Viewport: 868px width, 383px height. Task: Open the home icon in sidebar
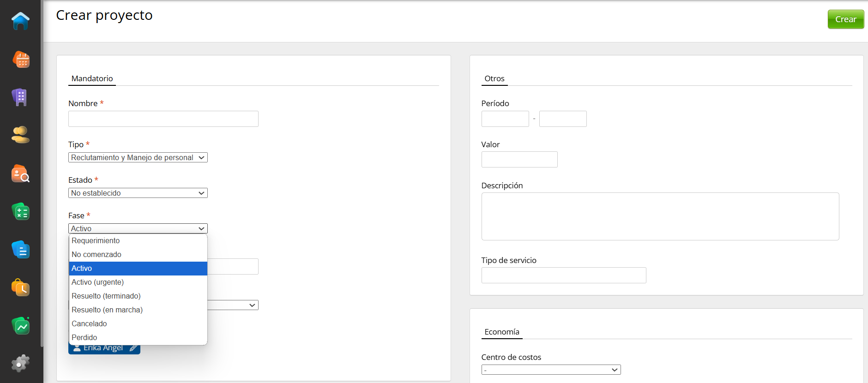tap(20, 21)
